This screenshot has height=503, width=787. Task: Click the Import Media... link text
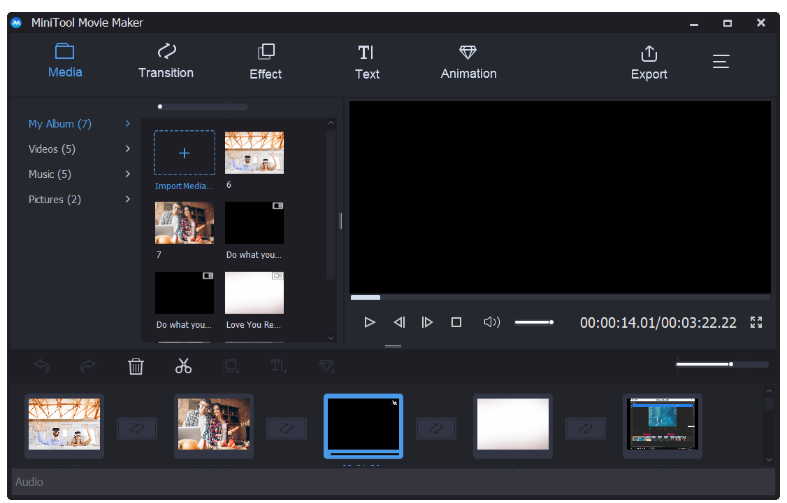tap(184, 186)
